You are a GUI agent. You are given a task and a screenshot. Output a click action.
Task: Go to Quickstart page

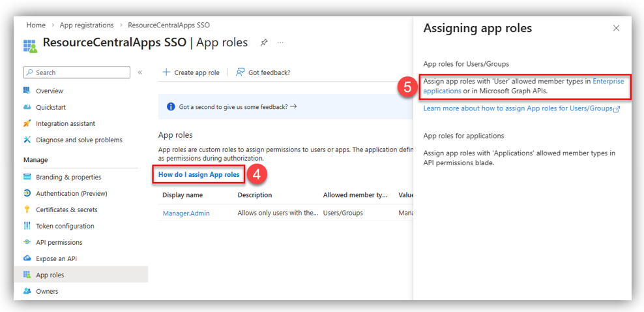(x=51, y=107)
